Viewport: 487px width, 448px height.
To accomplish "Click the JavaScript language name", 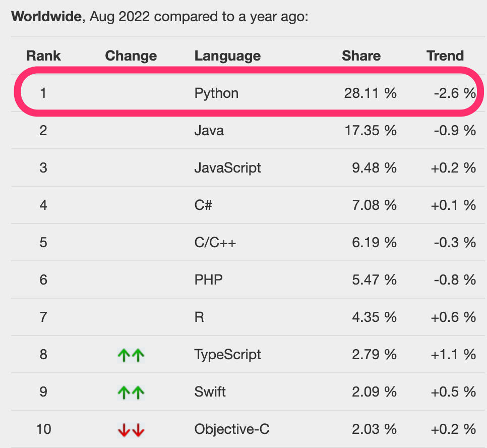I will 228,168.
